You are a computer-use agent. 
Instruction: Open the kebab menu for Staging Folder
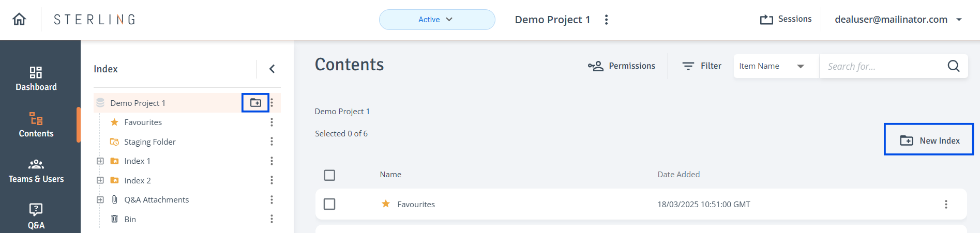click(272, 142)
